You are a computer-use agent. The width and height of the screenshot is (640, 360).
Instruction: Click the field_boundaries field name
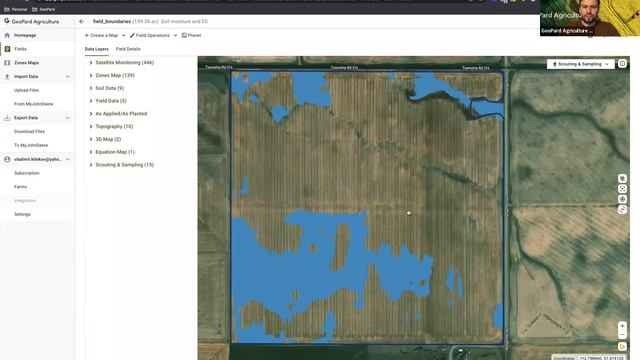(x=112, y=21)
